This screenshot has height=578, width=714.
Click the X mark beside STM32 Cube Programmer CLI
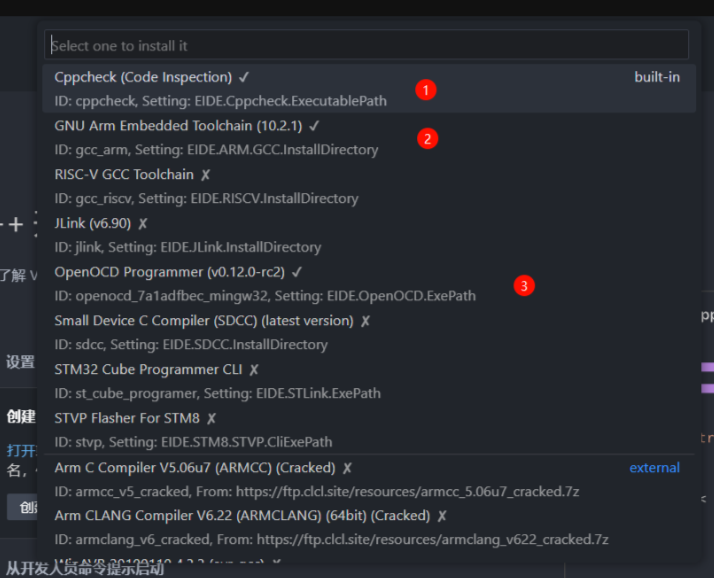pyautogui.click(x=254, y=370)
